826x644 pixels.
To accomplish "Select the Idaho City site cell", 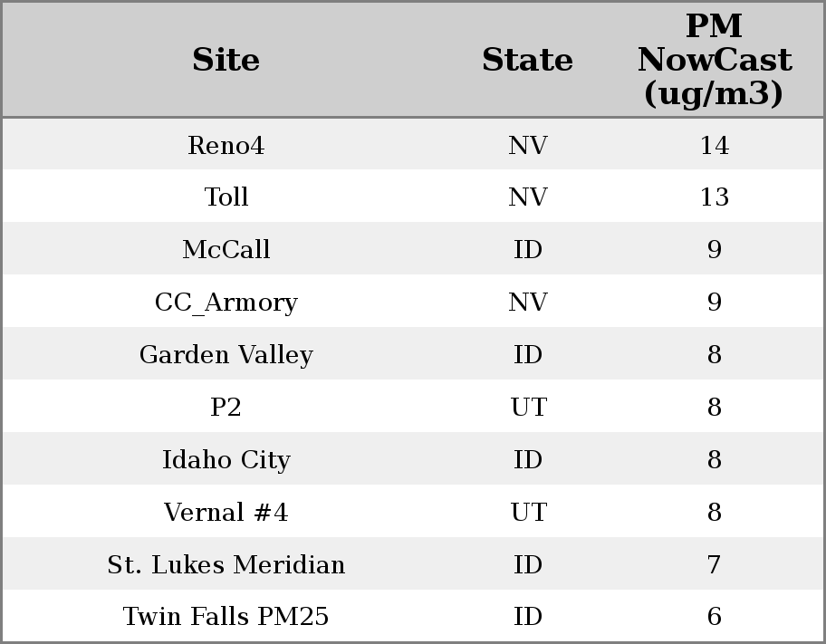I will click(226, 459).
